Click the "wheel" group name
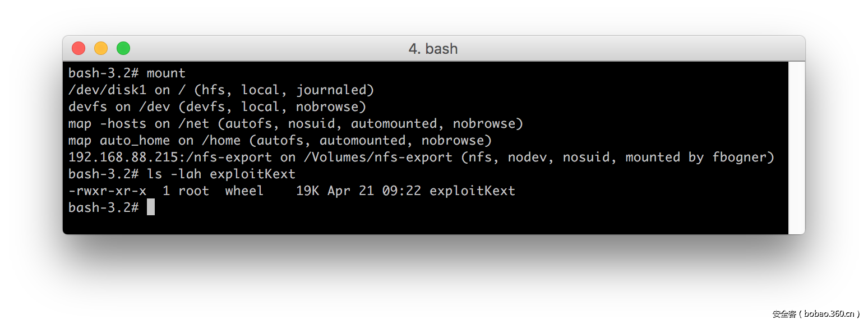 (244, 191)
